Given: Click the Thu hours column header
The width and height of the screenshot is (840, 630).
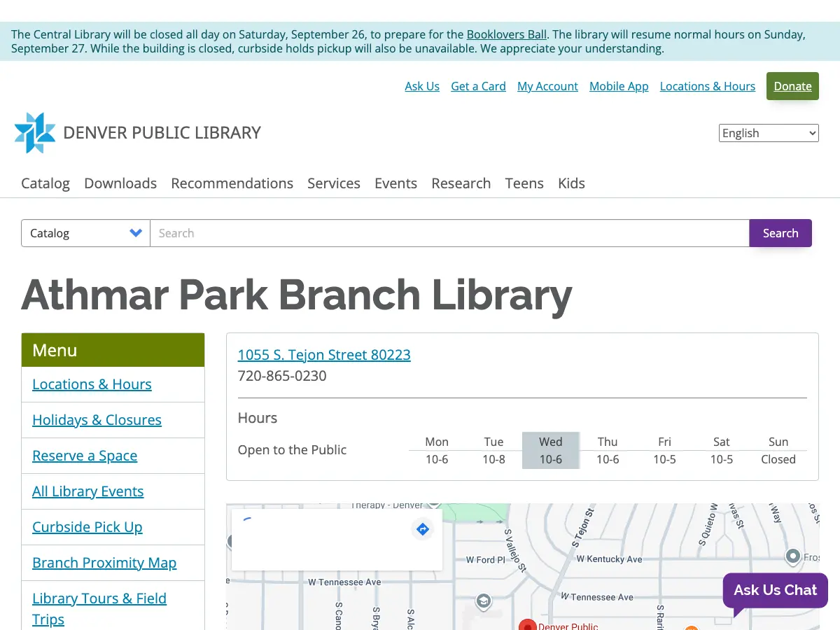Looking at the screenshot, I should [x=608, y=442].
